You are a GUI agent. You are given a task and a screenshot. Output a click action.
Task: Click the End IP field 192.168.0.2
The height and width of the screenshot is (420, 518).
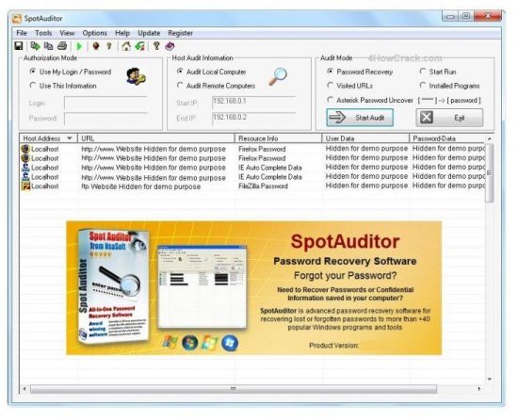click(253, 119)
